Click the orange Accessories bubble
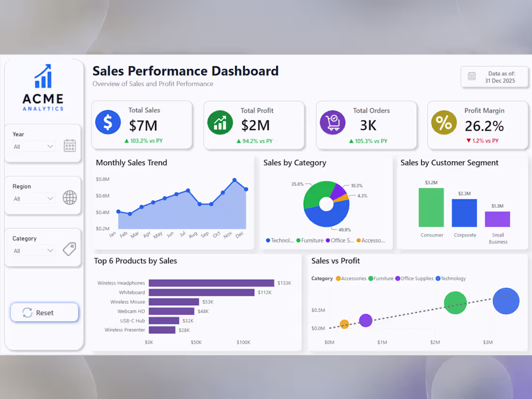Screen dimensions: 532x399 [344, 325]
